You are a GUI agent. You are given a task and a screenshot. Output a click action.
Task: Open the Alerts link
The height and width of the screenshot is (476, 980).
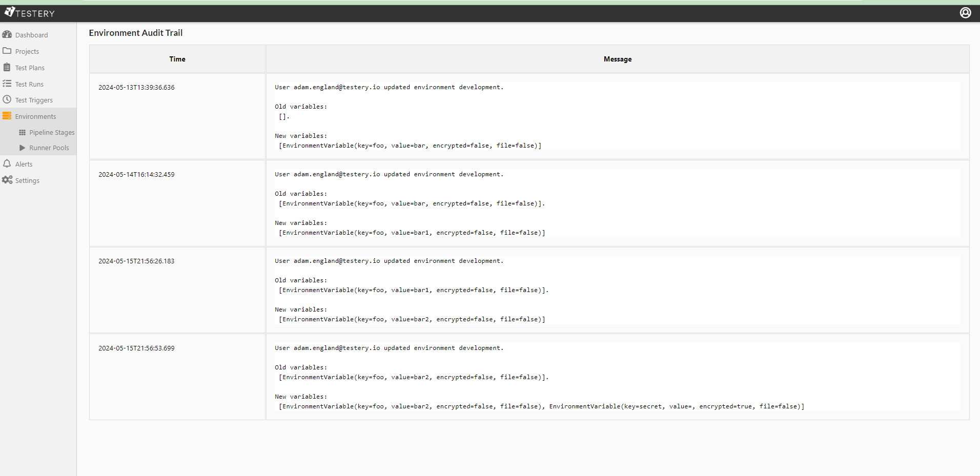[24, 164]
